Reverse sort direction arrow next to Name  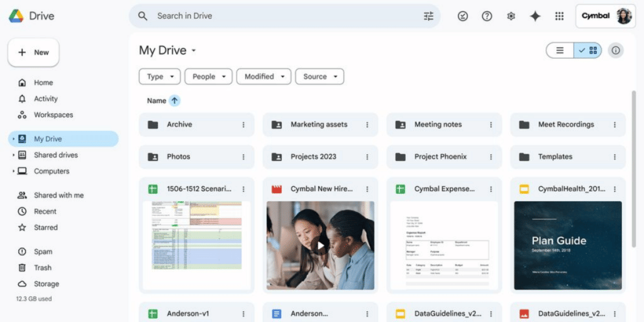(175, 101)
